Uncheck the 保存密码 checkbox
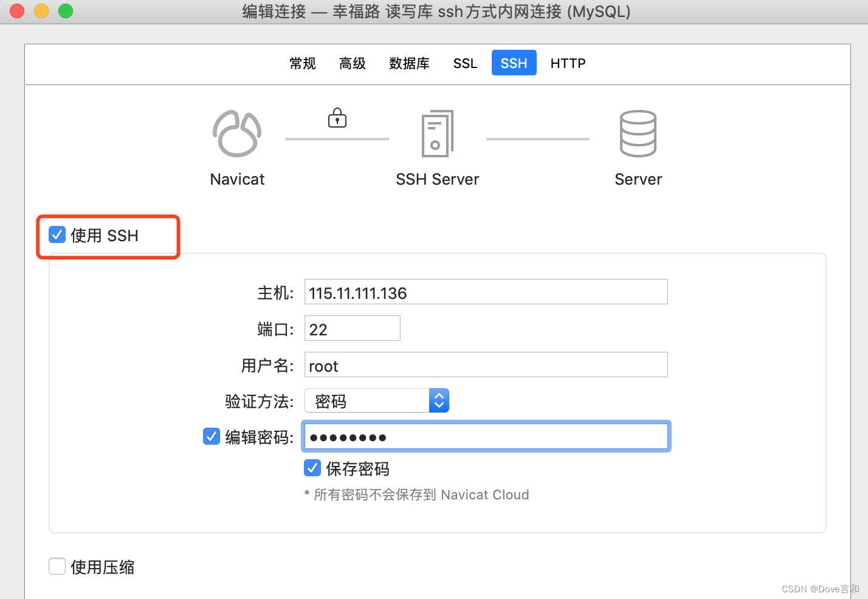The width and height of the screenshot is (868, 599). [x=312, y=468]
